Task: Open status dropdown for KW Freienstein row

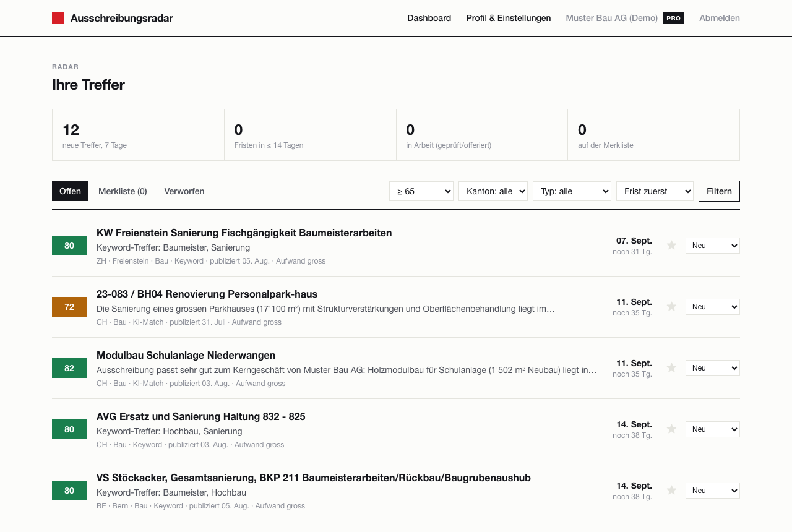Action: [x=713, y=246]
